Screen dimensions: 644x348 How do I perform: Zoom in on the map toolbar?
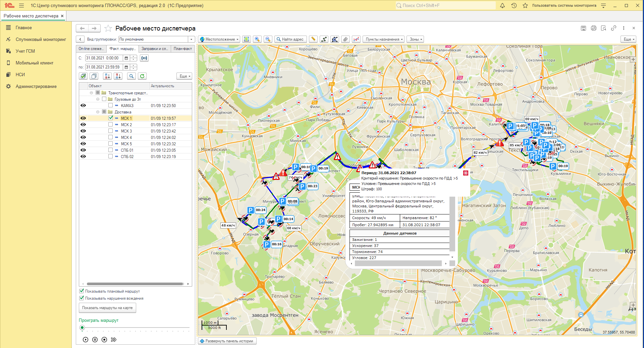tap(257, 39)
